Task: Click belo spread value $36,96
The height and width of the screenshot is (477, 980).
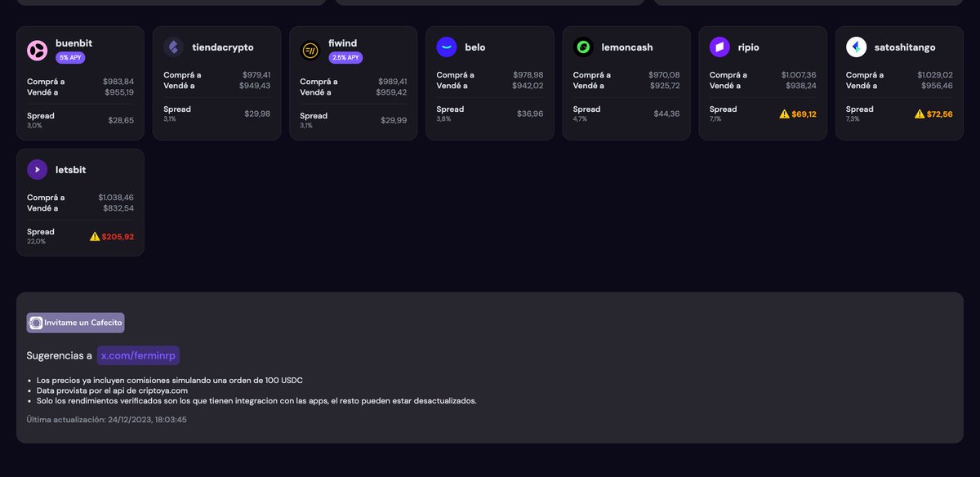Action: pyautogui.click(x=530, y=114)
